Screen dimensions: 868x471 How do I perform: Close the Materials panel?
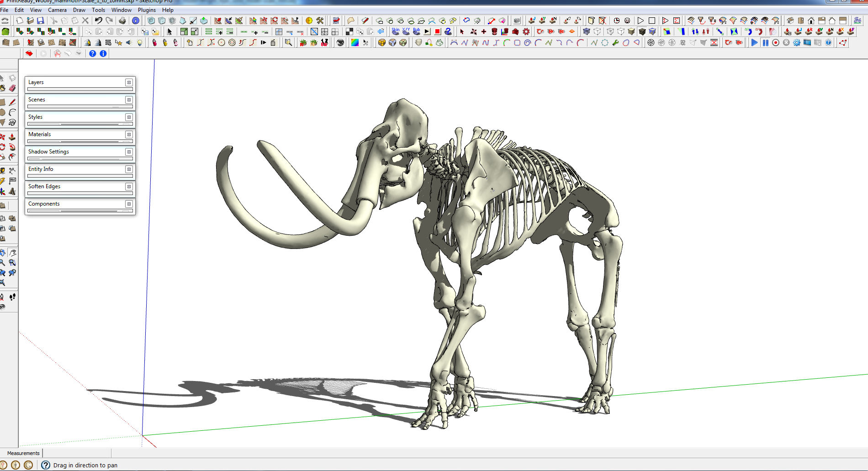(x=129, y=135)
